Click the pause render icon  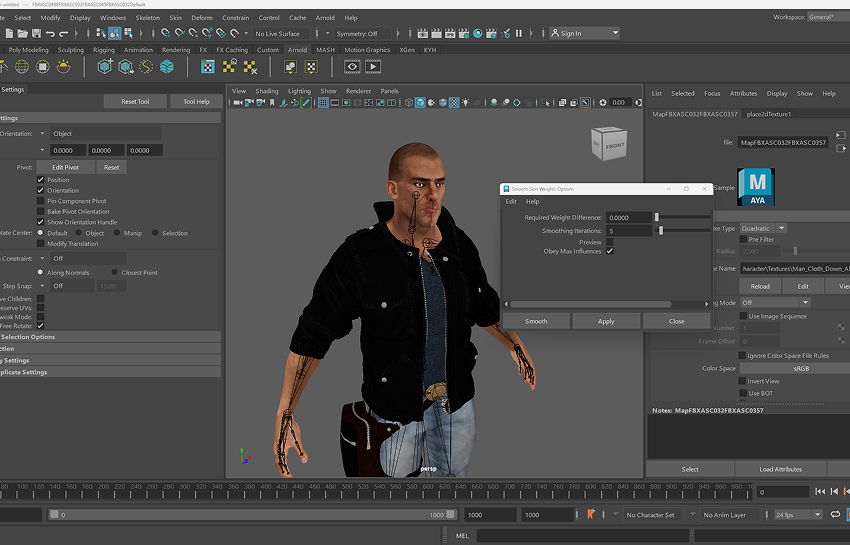click(518, 33)
